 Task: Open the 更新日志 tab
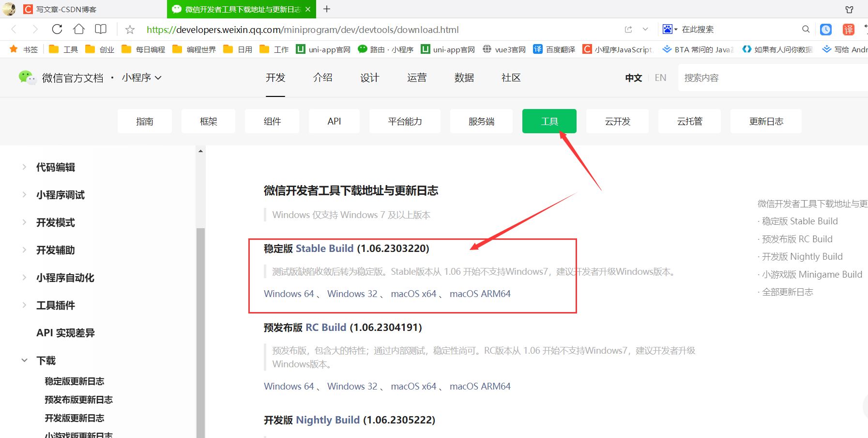pyautogui.click(x=766, y=121)
